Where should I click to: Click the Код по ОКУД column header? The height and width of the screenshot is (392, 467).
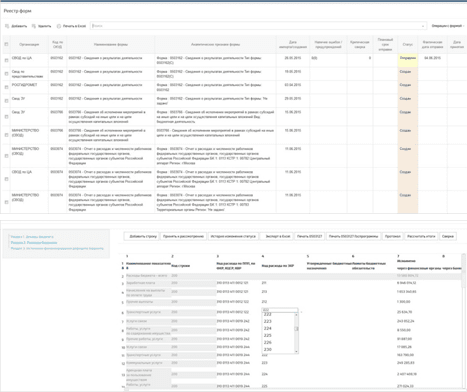(57, 44)
